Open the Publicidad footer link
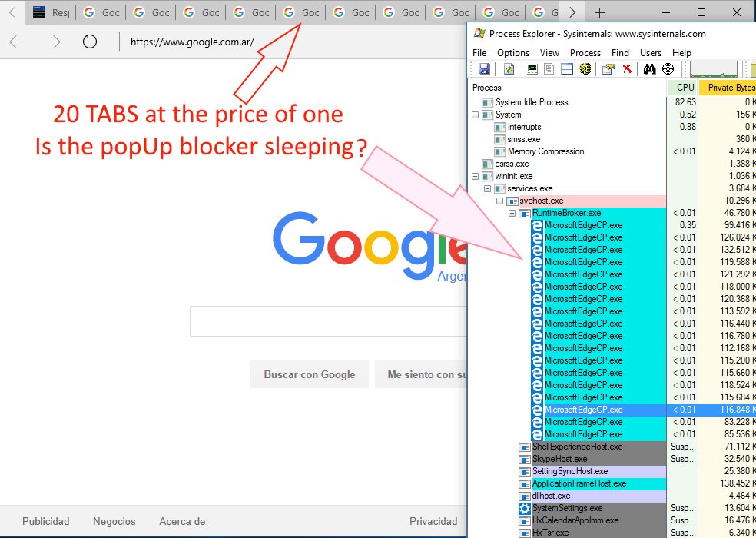 pyautogui.click(x=46, y=521)
